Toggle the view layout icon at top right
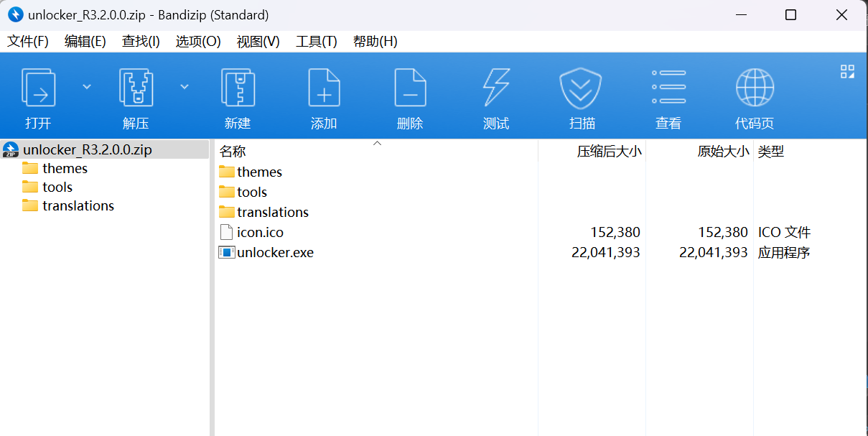Viewport: 868px width, 436px height. click(847, 71)
